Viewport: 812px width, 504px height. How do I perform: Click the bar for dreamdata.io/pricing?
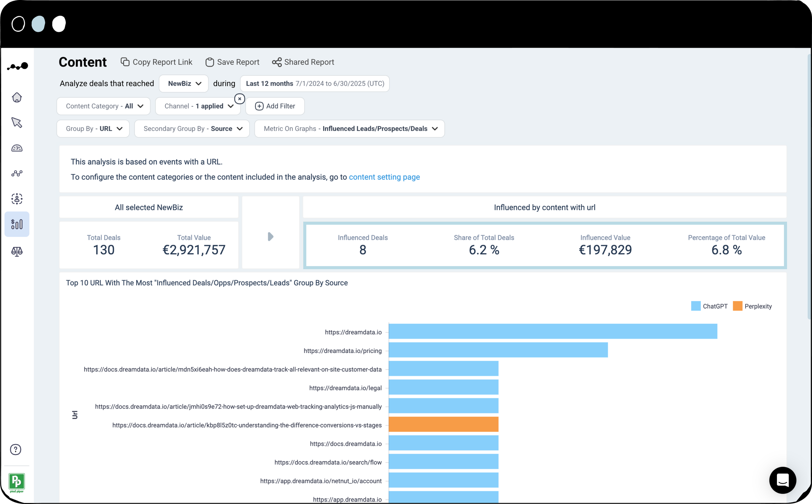[x=498, y=350]
